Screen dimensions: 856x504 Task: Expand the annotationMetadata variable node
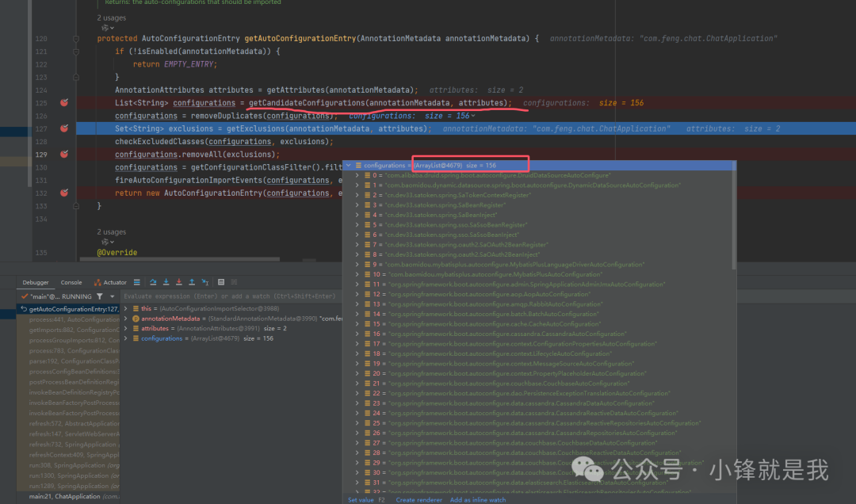126,319
